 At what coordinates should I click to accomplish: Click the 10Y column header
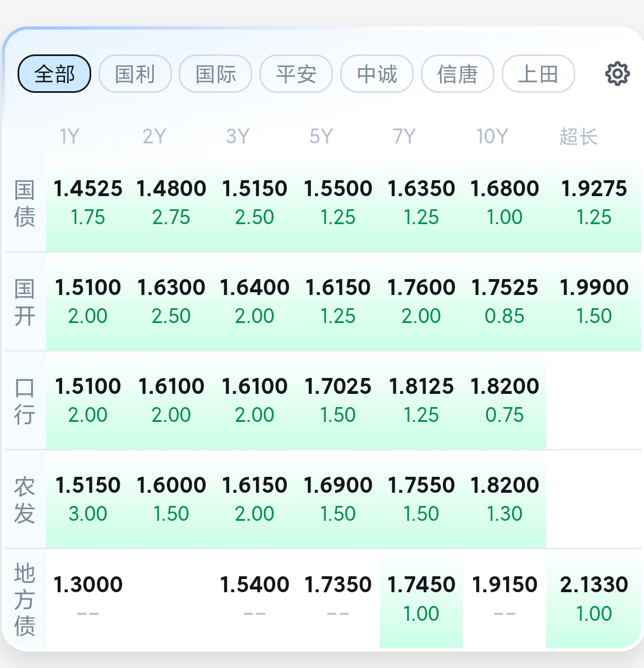[x=492, y=136]
